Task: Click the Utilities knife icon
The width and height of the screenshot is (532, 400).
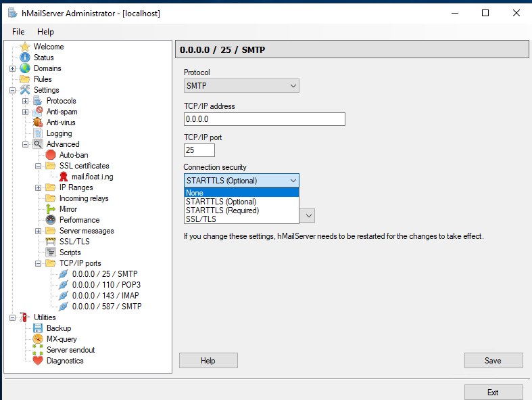Action: [x=25, y=317]
